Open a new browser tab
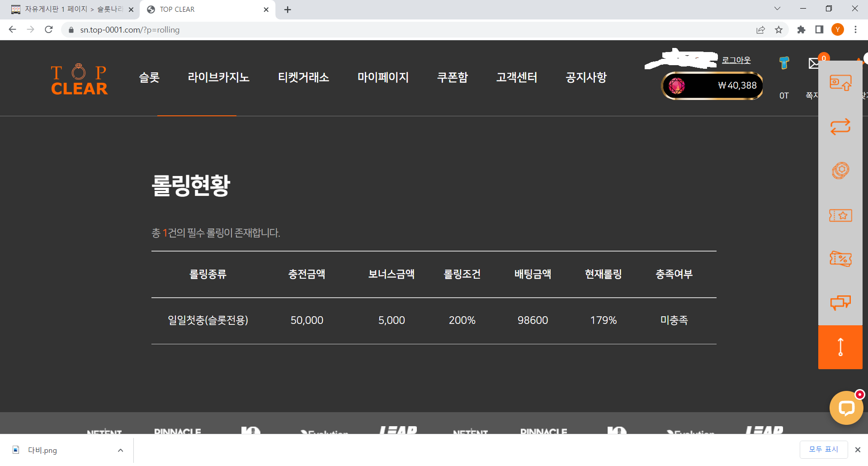868x466 pixels. pos(288,10)
